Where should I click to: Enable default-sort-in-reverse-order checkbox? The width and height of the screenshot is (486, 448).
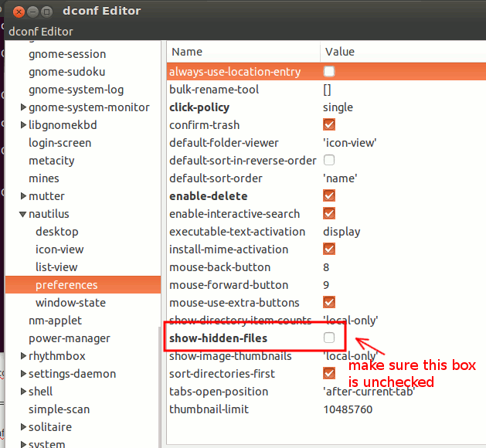click(x=329, y=161)
